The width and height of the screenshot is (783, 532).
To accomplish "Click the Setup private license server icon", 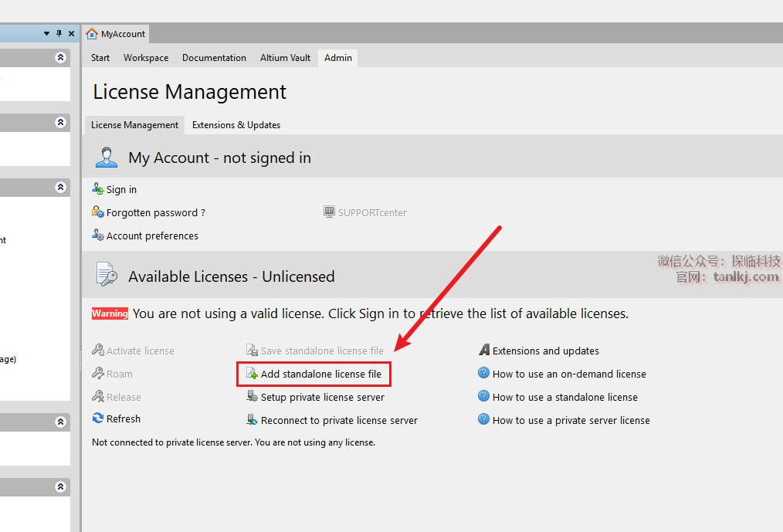I will tap(253, 397).
